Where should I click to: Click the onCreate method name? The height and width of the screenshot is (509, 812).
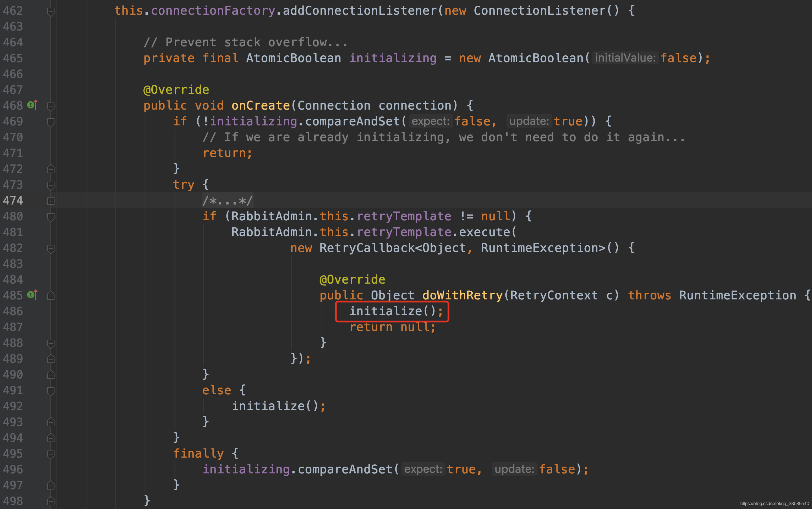(x=261, y=106)
